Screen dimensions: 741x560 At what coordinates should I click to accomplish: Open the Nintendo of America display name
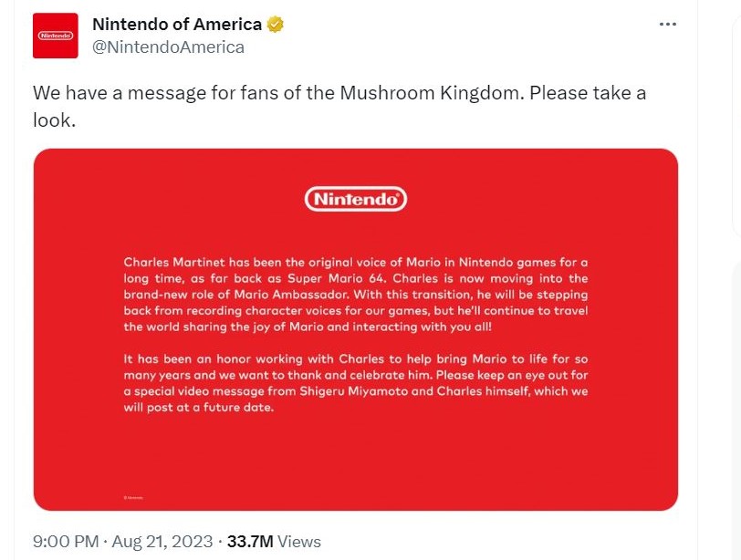pyautogui.click(x=177, y=25)
